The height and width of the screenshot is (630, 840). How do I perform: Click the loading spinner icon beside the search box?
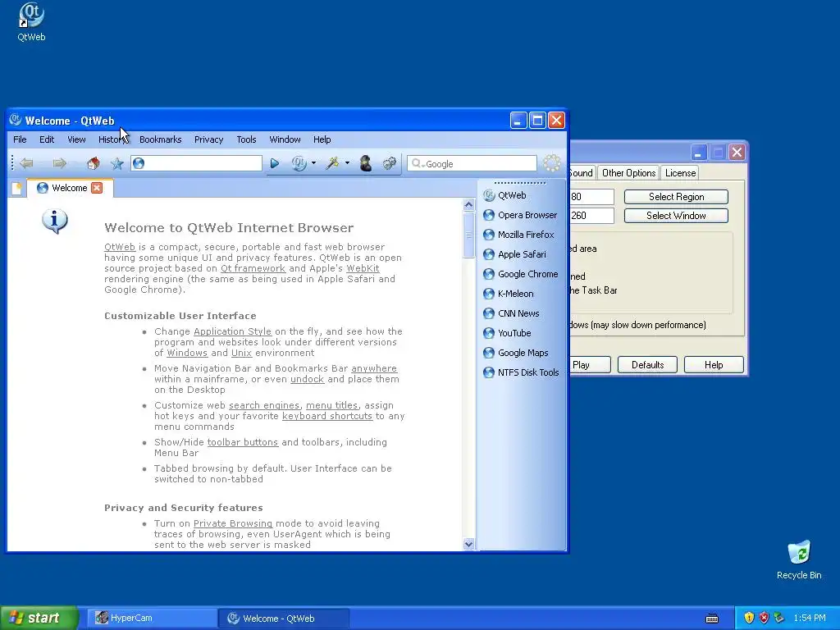pos(552,163)
